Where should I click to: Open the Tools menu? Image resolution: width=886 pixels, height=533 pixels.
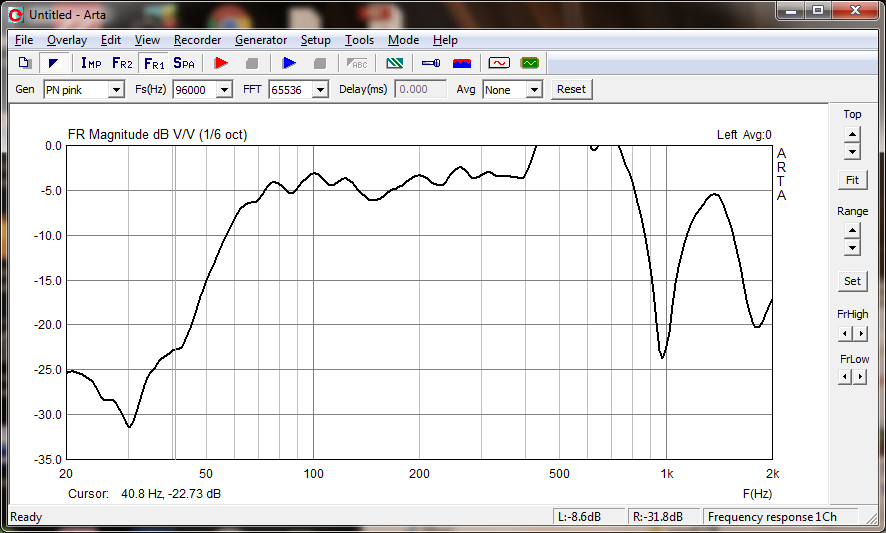pyautogui.click(x=359, y=40)
